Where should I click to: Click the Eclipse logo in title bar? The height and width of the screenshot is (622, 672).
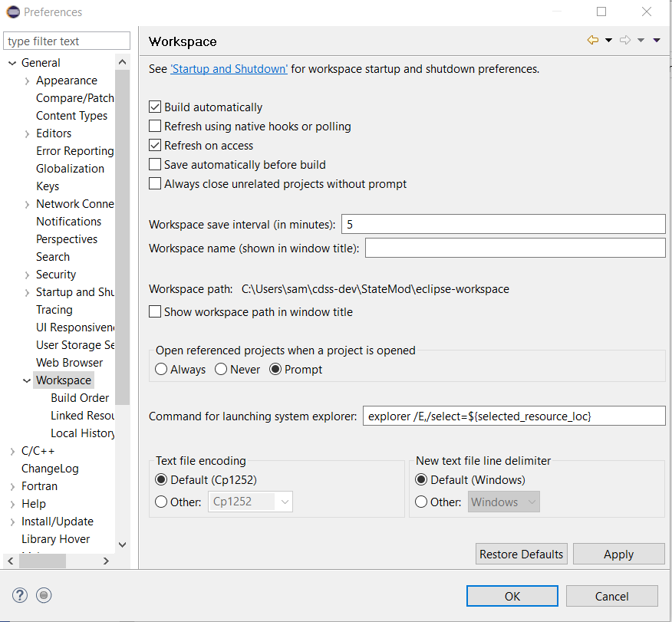pos(13,12)
